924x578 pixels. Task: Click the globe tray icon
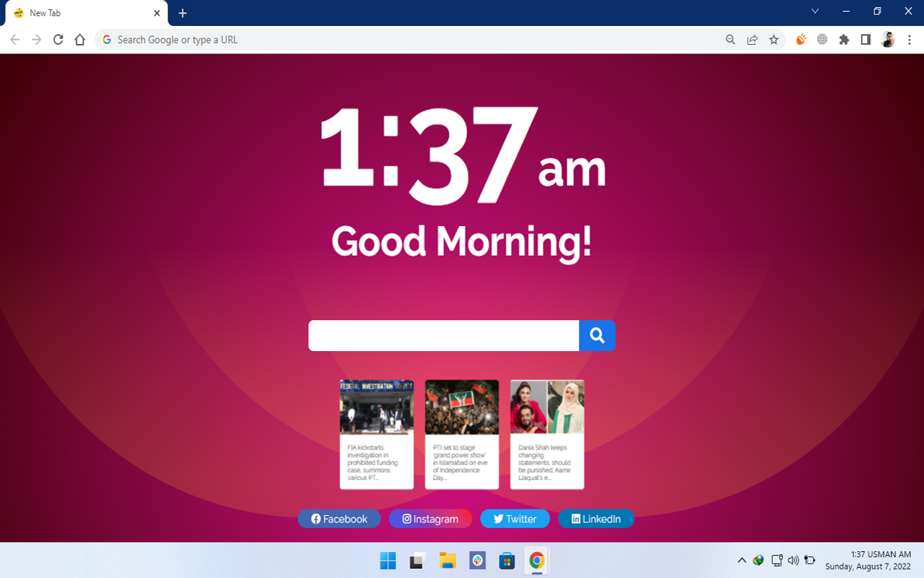pyautogui.click(x=758, y=560)
